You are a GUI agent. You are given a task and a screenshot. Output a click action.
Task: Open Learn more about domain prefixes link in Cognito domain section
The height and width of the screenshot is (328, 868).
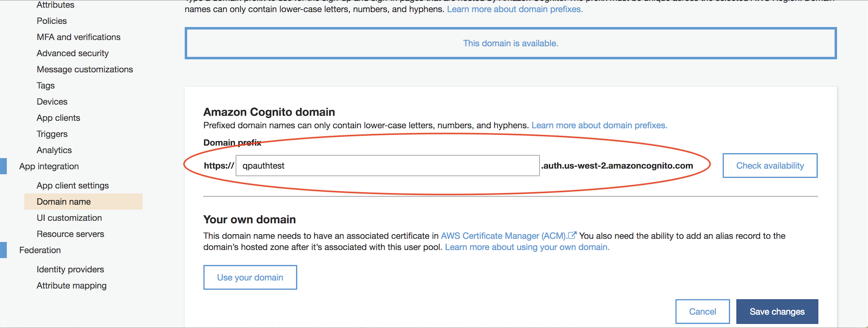pyautogui.click(x=599, y=125)
